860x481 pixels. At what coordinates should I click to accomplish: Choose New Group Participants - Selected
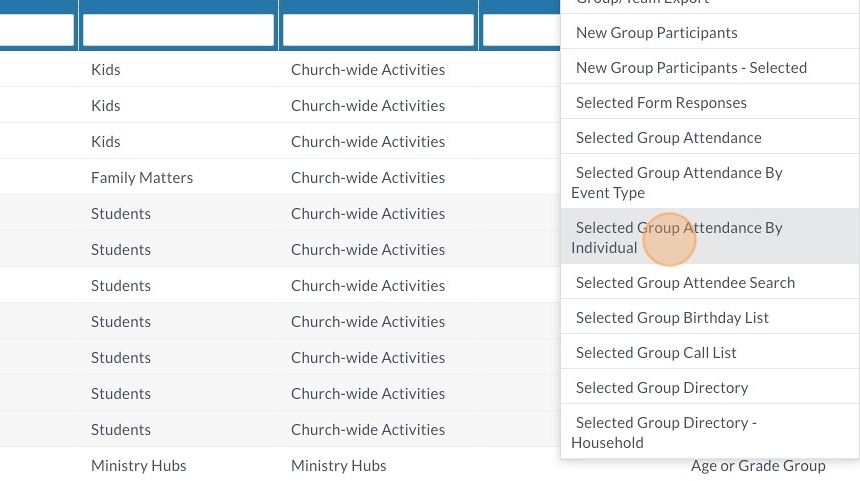[691, 68]
